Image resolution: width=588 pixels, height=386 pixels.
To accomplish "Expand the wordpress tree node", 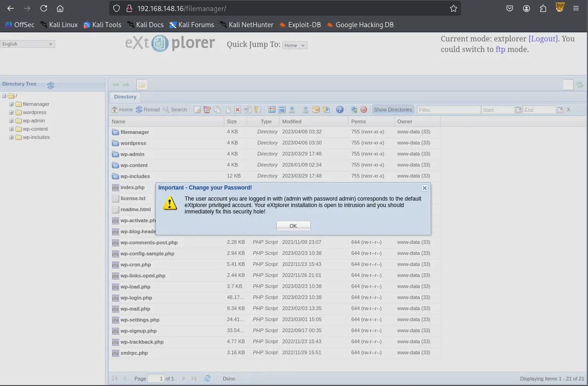I will 12,113.
